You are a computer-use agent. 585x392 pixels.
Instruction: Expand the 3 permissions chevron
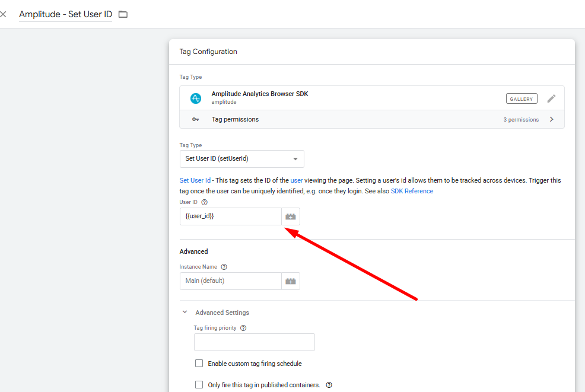[551, 119]
